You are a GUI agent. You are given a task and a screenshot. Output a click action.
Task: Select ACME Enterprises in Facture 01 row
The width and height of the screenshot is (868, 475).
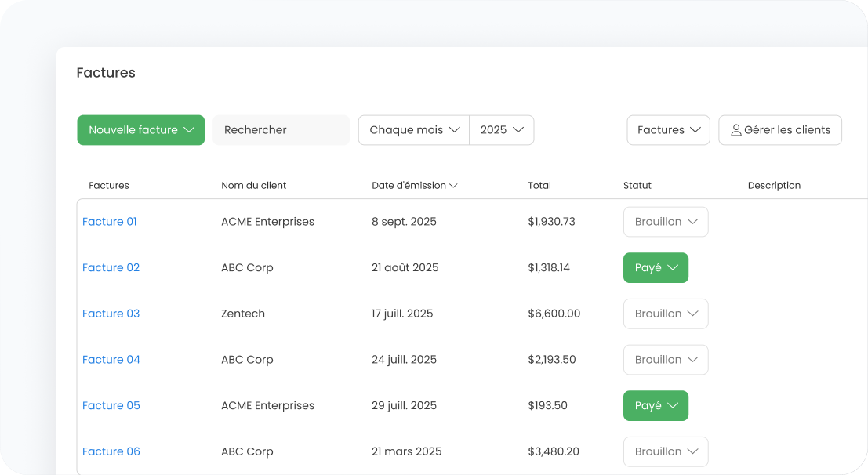click(x=267, y=222)
